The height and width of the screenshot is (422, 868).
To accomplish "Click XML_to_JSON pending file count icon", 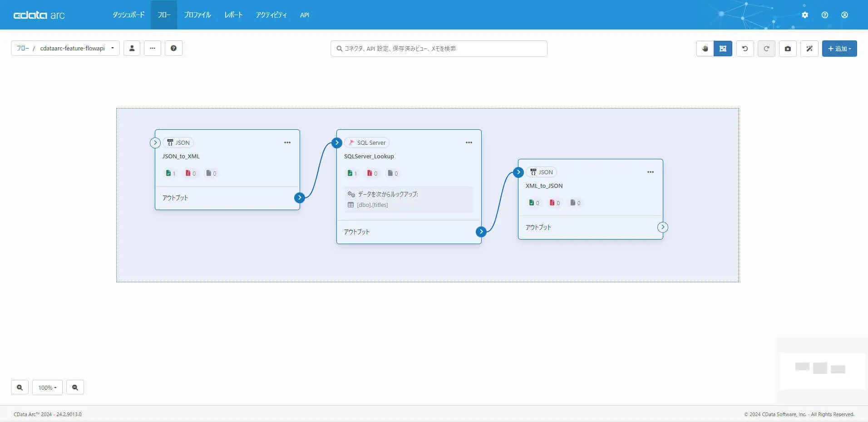I will [572, 202].
